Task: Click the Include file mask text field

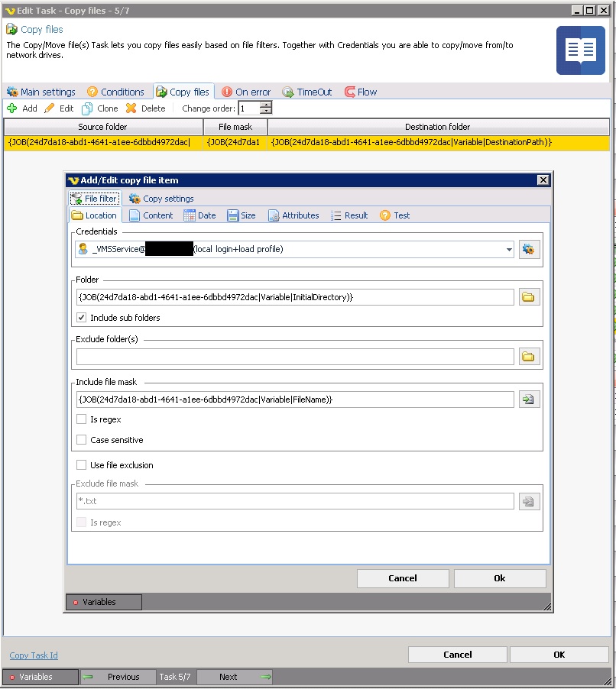Action: pos(294,399)
